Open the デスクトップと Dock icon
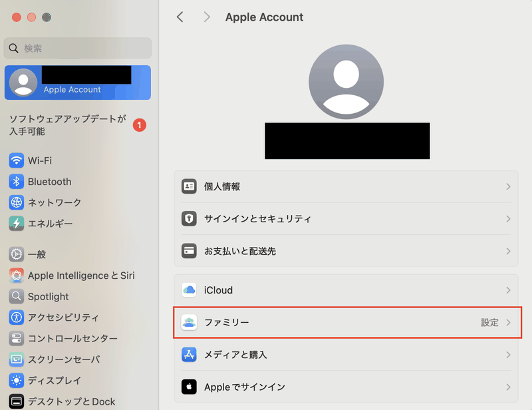 16,401
